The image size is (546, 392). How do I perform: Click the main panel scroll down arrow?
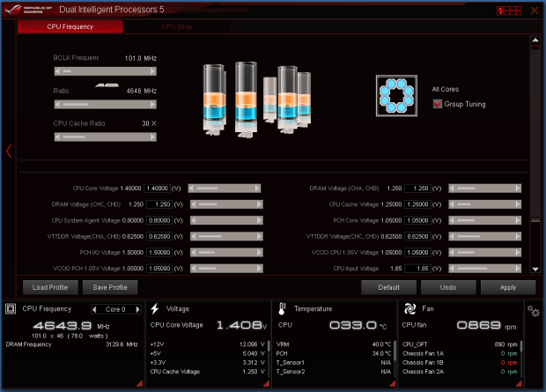point(535,269)
